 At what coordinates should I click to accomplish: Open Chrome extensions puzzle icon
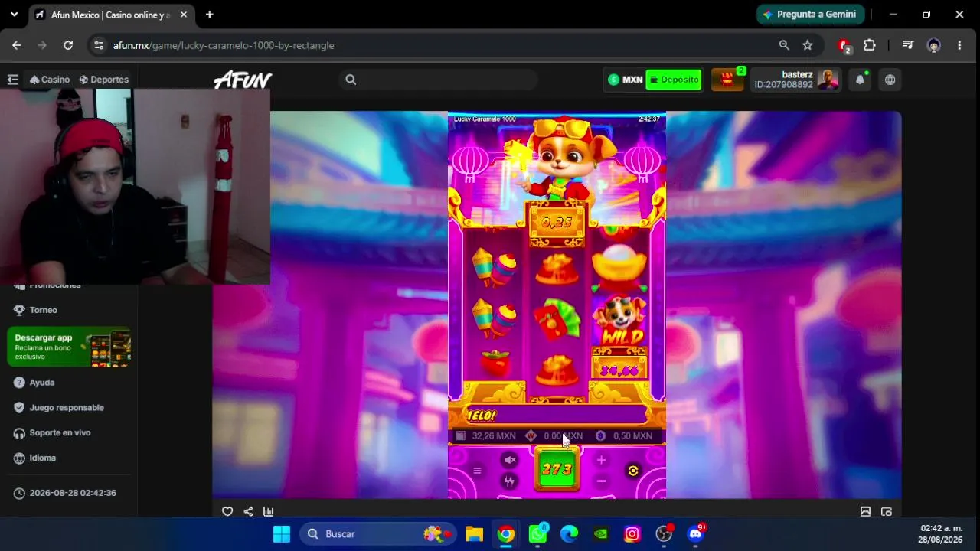point(870,45)
